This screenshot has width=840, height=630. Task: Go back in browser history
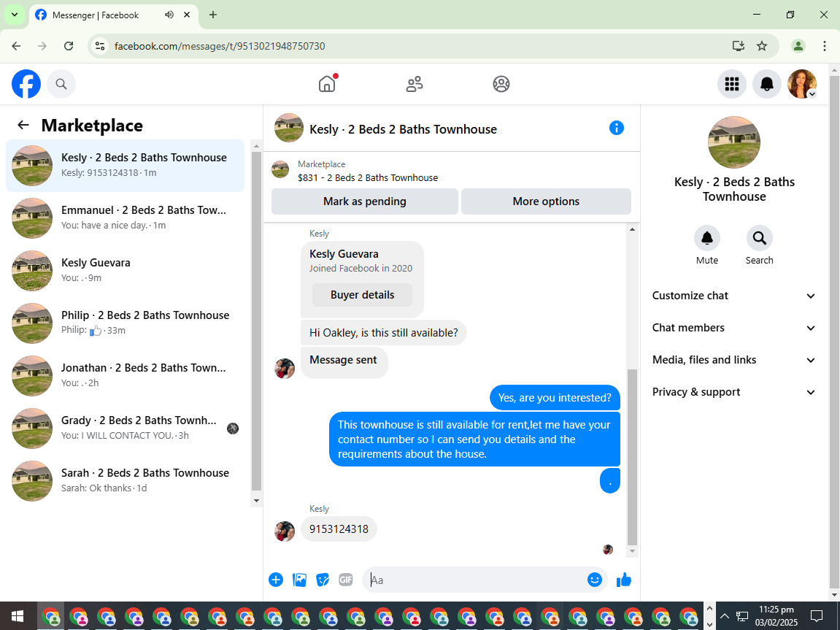pyautogui.click(x=17, y=46)
